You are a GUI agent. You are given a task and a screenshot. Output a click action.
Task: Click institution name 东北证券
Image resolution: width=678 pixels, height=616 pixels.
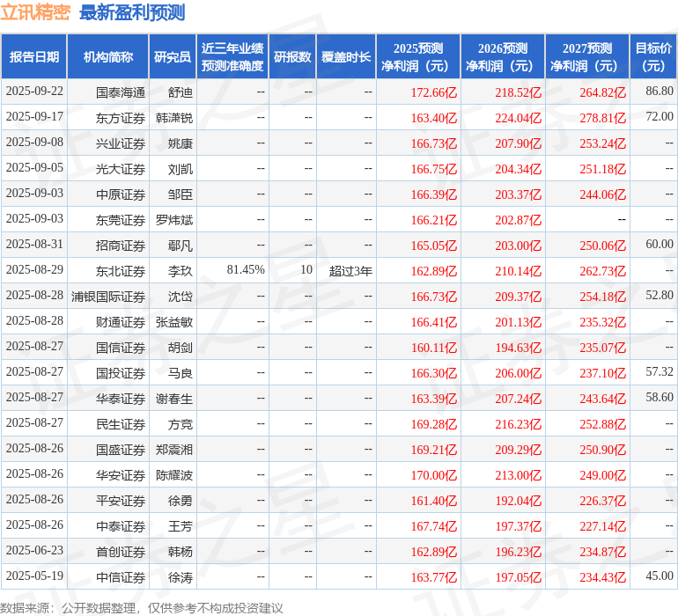click(121, 271)
